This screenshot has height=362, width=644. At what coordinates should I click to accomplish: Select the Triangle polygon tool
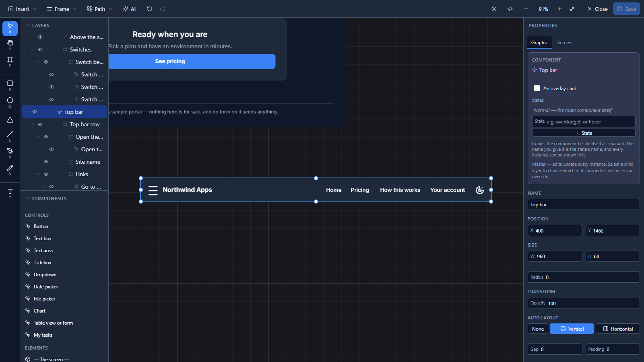pyautogui.click(x=10, y=120)
